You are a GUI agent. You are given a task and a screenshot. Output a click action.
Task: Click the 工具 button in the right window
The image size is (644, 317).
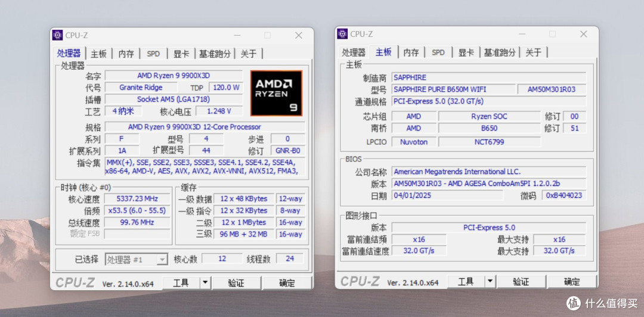point(466,281)
